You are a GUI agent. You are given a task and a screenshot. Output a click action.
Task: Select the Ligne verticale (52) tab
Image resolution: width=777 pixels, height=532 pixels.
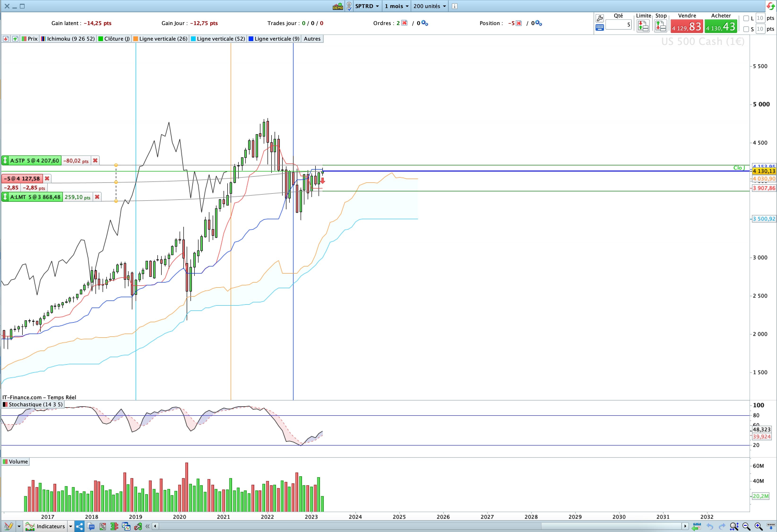coord(218,39)
